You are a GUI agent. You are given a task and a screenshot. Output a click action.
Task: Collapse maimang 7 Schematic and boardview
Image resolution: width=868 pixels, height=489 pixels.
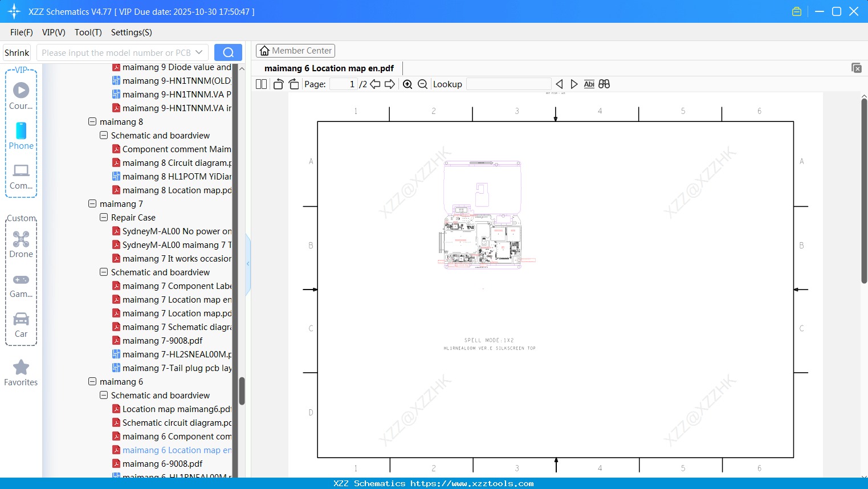pos(104,272)
